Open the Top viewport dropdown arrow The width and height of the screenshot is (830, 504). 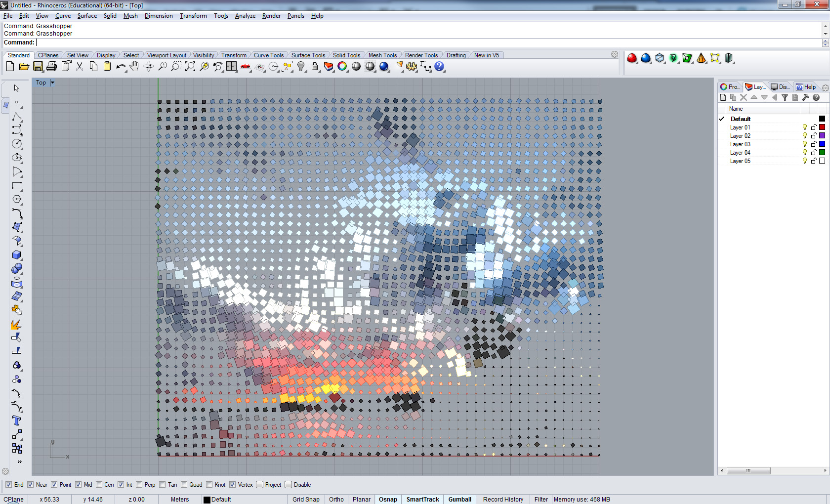pyautogui.click(x=52, y=83)
